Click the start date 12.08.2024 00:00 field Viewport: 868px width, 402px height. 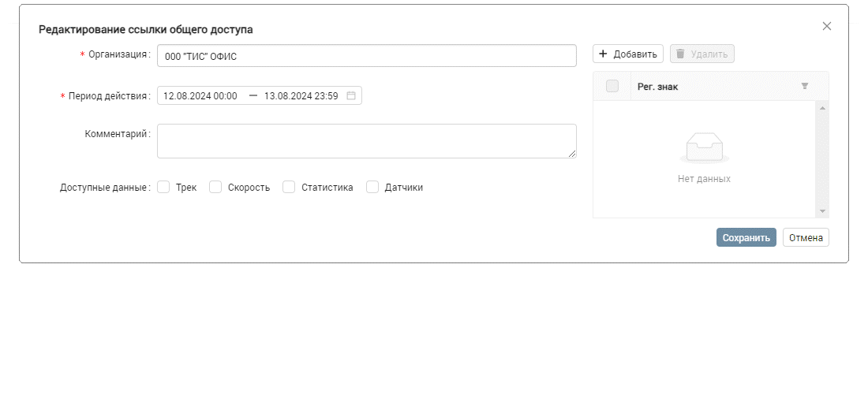200,96
